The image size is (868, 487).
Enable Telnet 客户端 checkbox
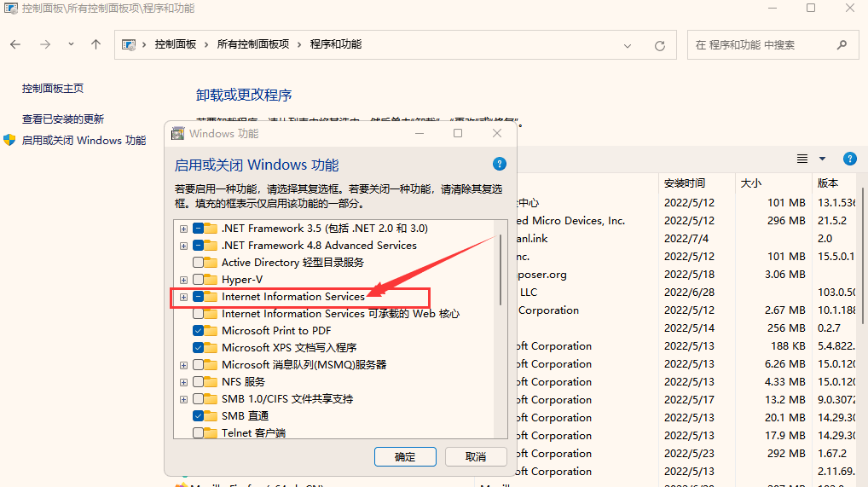click(198, 432)
